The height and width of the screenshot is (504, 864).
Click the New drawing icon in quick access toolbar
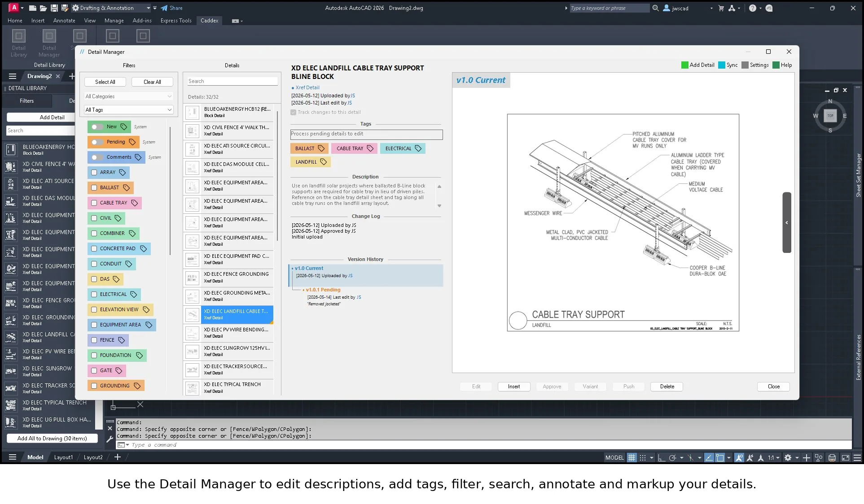pyautogui.click(x=33, y=8)
